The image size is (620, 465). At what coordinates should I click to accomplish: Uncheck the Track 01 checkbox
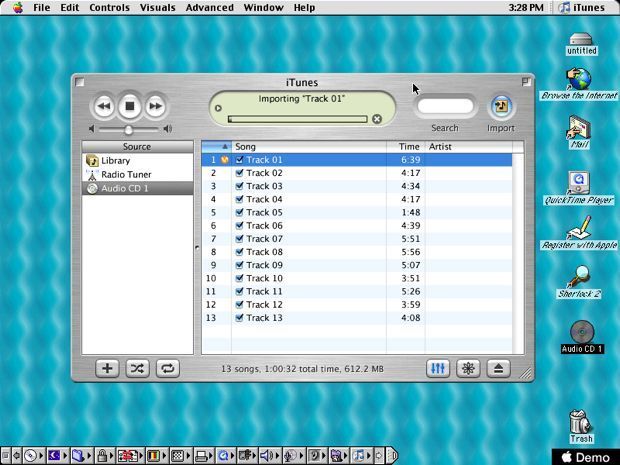point(239,160)
